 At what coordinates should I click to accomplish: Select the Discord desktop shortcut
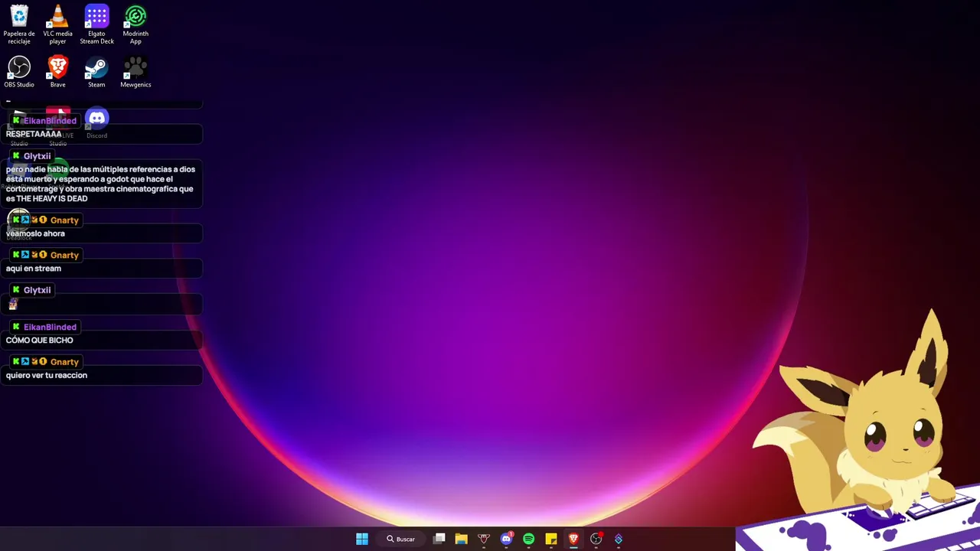point(96,124)
